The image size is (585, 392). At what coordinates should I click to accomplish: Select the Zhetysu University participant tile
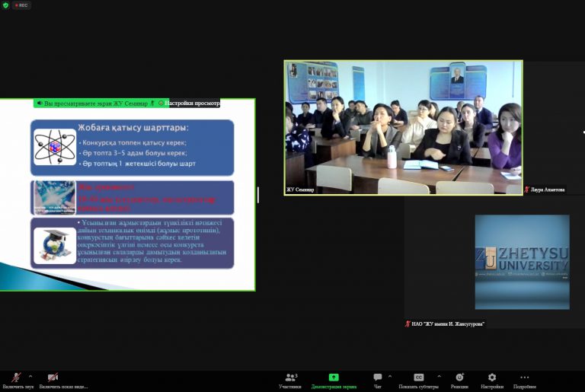522,262
